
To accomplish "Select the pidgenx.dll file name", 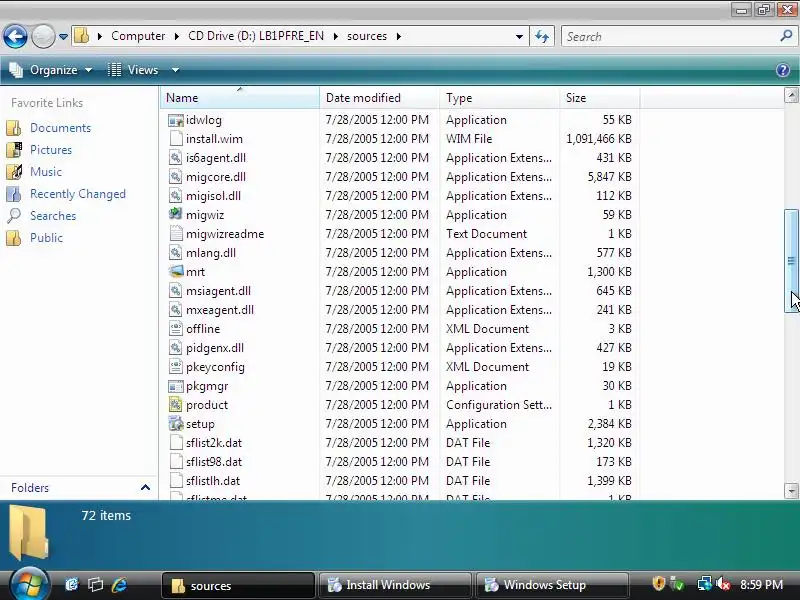I will (x=215, y=348).
